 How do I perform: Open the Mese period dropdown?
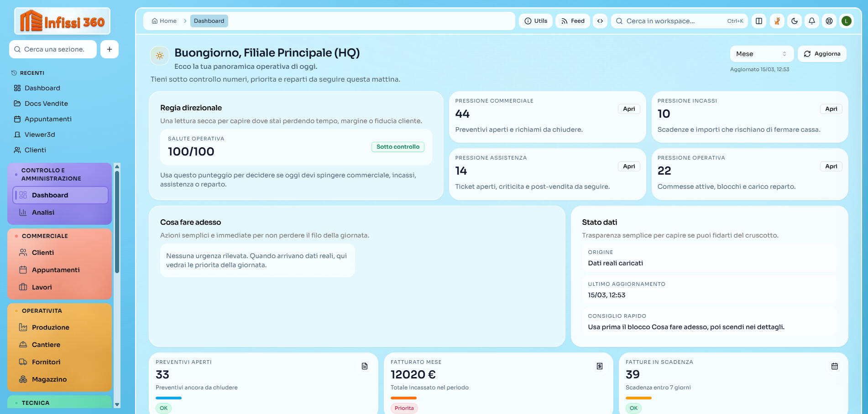click(x=761, y=53)
